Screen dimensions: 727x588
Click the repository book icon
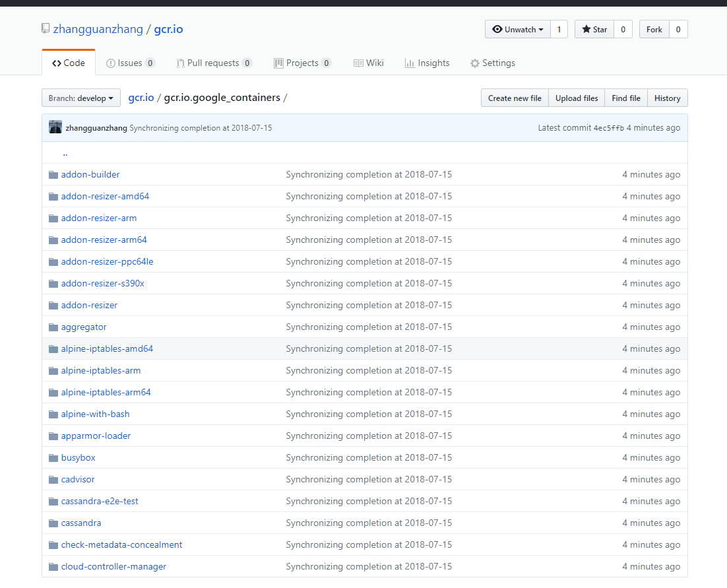coord(45,29)
